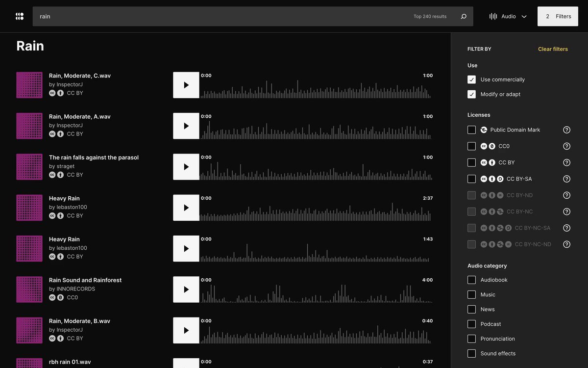Open the Rain, Moderate, A.wav thumbnail

coord(29,126)
